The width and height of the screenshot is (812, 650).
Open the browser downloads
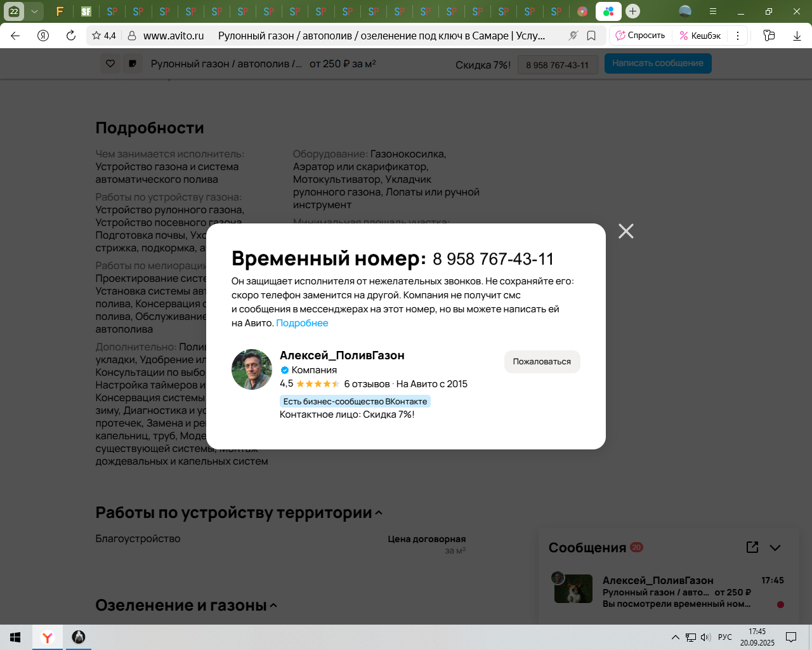pos(797,36)
